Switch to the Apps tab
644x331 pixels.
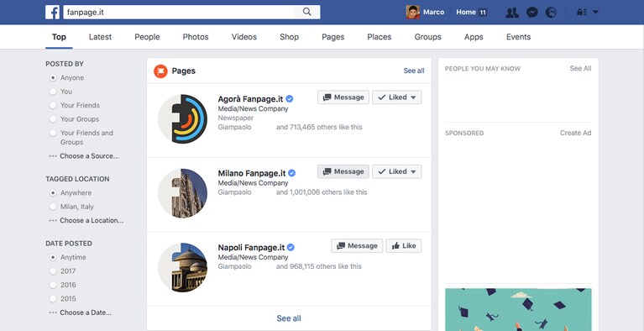(x=474, y=37)
